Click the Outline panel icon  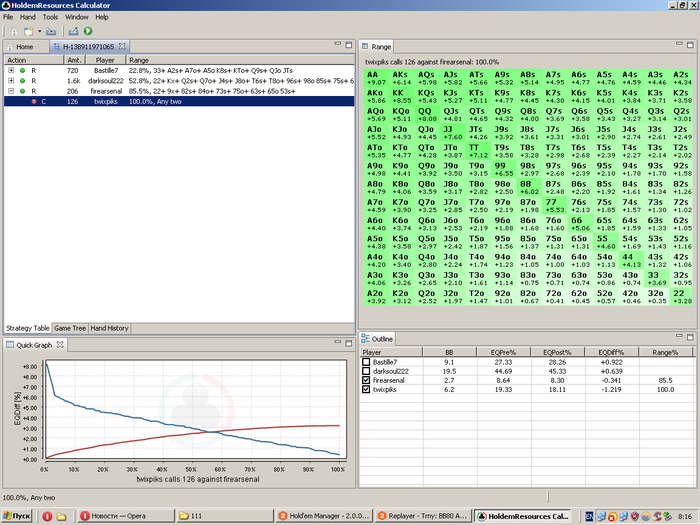coord(365,339)
